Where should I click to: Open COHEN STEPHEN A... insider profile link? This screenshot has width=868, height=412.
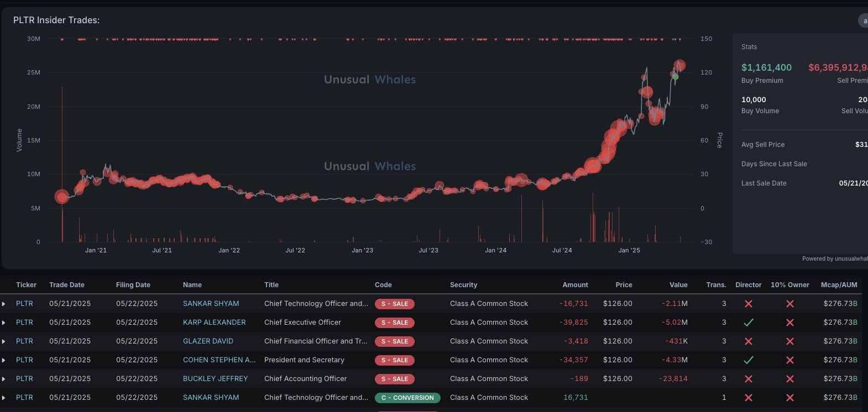219,360
